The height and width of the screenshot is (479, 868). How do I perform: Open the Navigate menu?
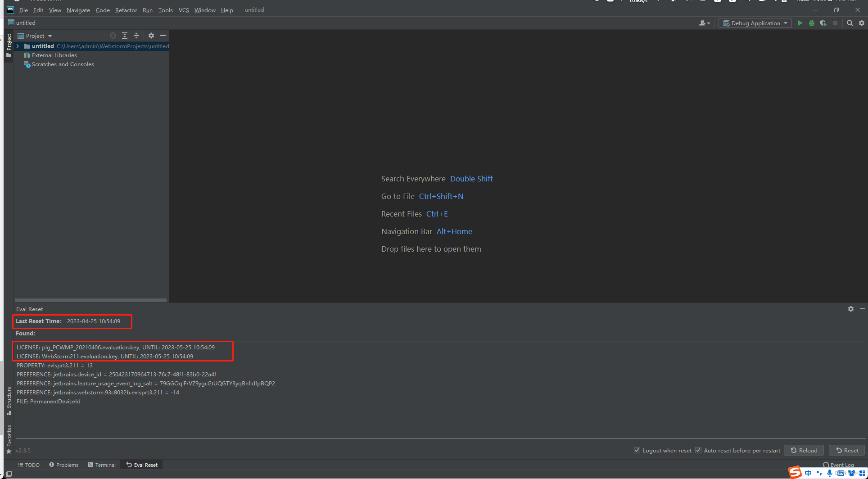[78, 10]
